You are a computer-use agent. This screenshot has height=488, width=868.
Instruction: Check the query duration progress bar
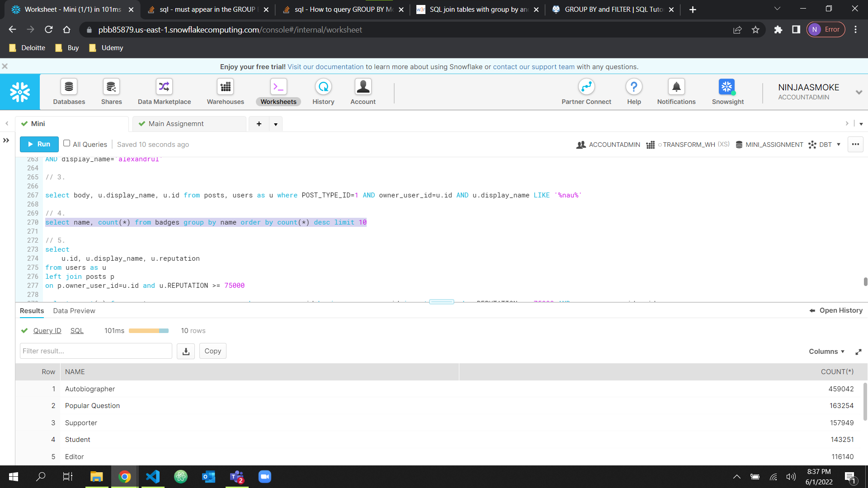(x=149, y=330)
